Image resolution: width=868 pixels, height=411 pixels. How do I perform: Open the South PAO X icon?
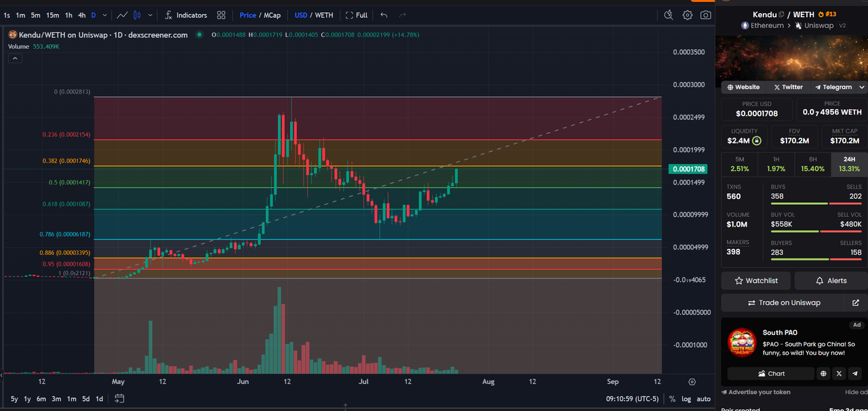coord(840,374)
